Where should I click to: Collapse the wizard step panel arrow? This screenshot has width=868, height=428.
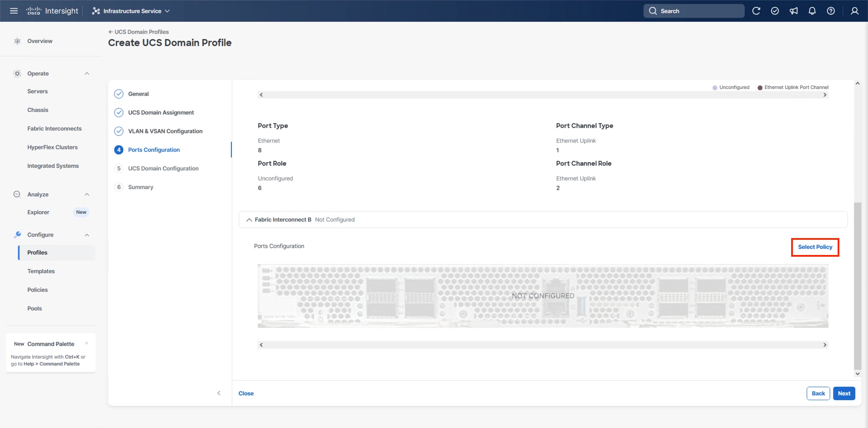[219, 393]
